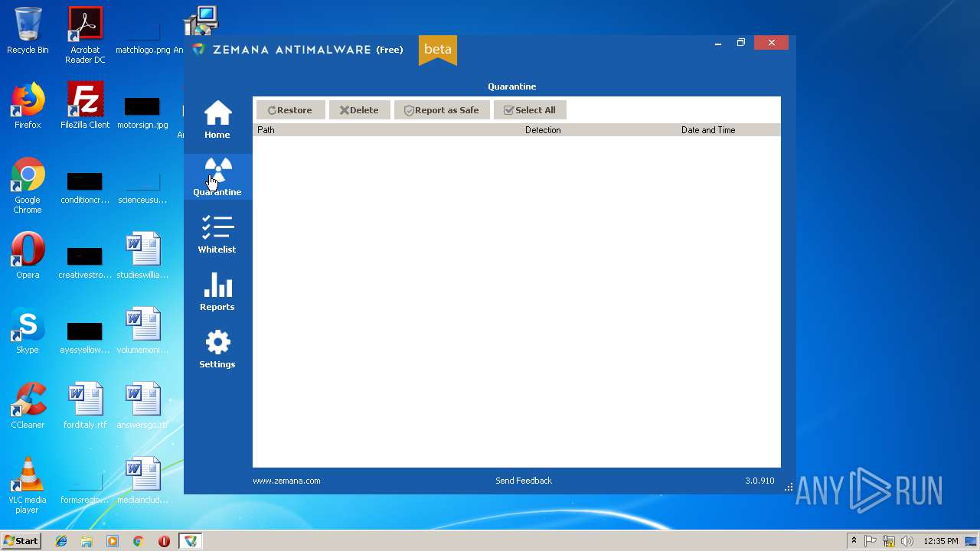The height and width of the screenshot is (551, 980).
Task: Open the 12:35 PM clock
Action: pyautogui.click(x=941, y=541)
